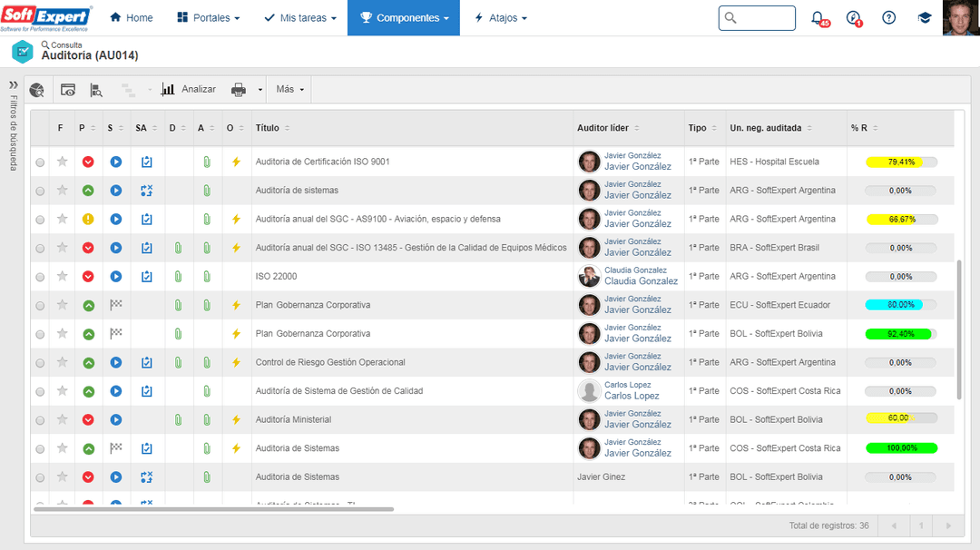Click the globe search icon in toolbar
This screenshot has width=980, height=550.
[37, 90]
